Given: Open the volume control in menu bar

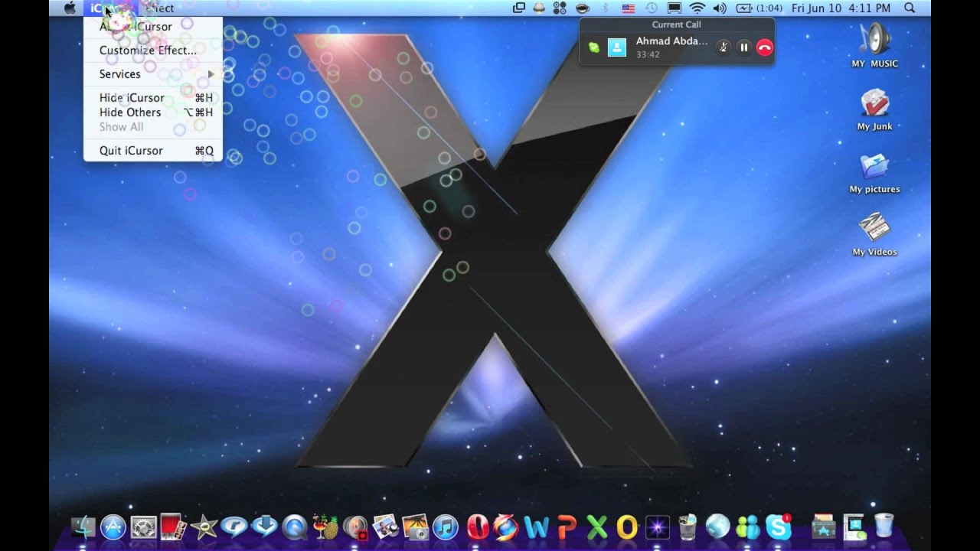Looking at the screenshot, I should pyautogui.click(x=720, y=8).
